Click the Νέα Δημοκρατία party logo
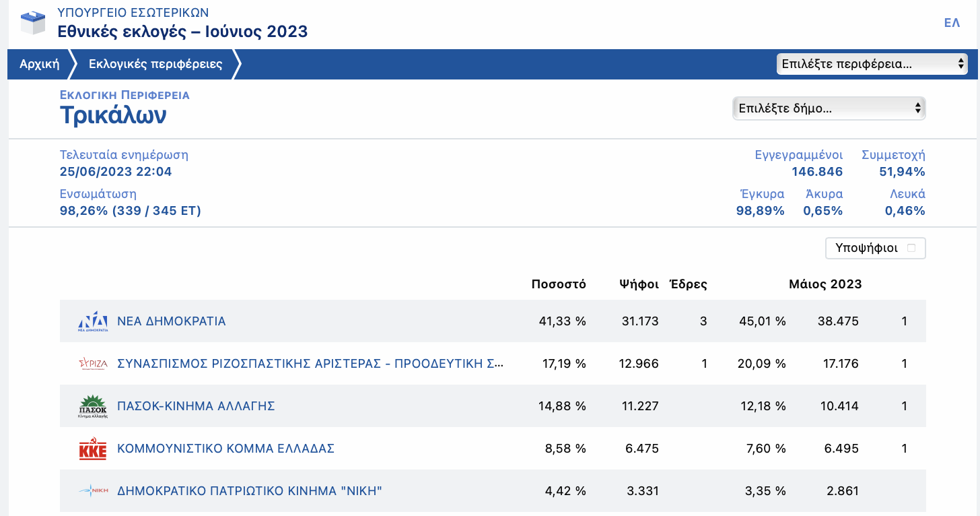This screenshot has width=980, height=516. click(93, 322)
